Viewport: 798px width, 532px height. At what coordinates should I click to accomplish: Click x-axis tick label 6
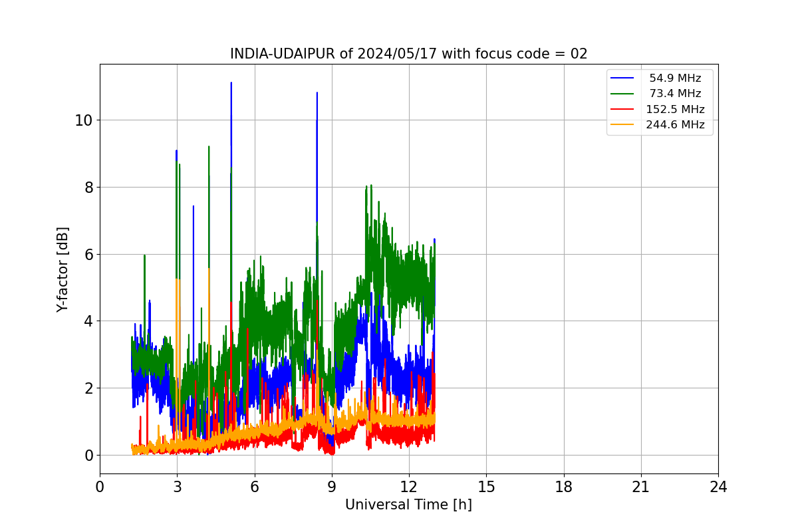[255, 487]
